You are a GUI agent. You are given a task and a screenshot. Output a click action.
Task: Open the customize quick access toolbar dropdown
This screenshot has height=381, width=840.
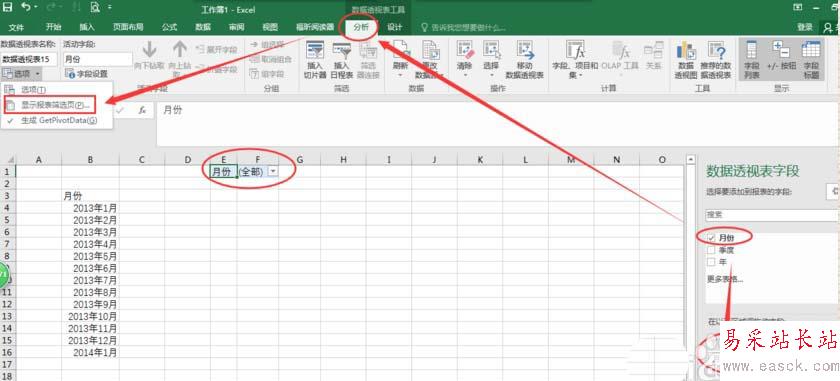point(109,8)
